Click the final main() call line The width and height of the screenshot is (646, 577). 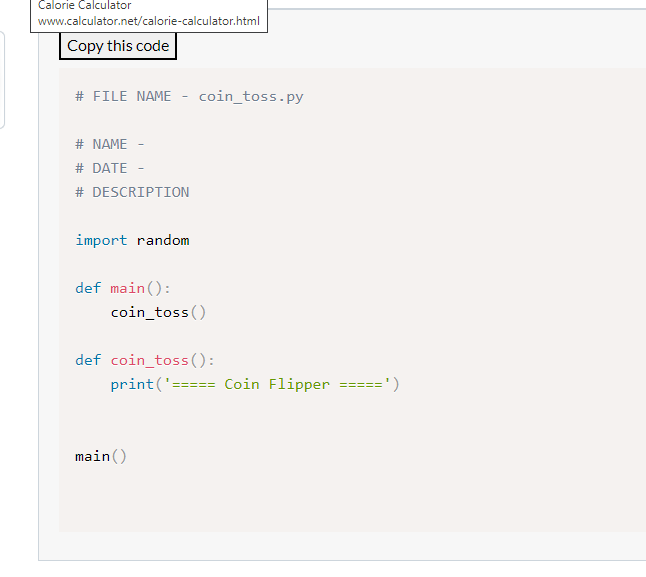point(101,456)
